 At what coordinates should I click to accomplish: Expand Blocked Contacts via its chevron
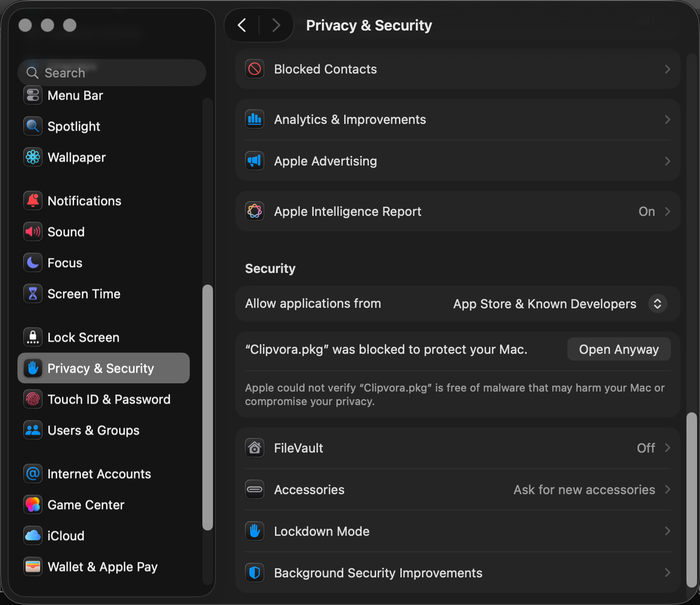[668, 69]
